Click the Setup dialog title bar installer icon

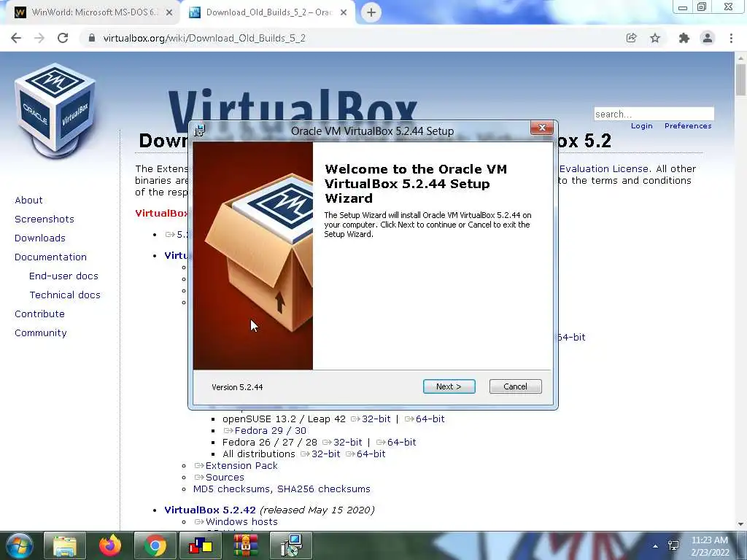click(x=200, y=131)
